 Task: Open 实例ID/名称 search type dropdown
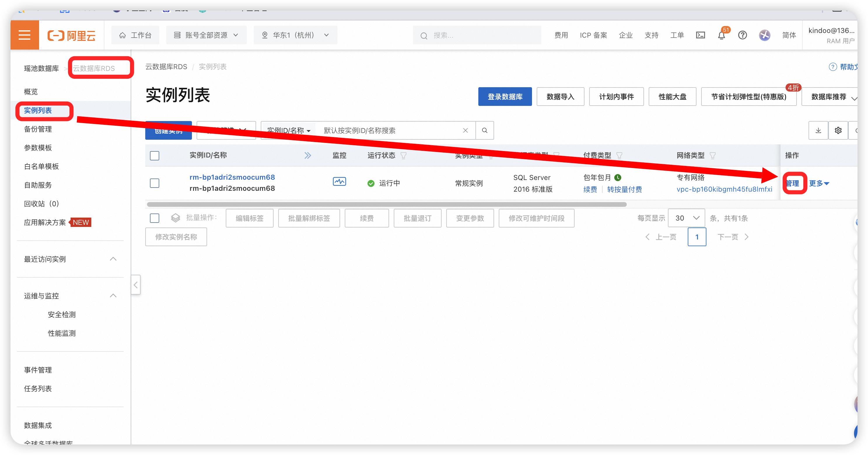click(x=289, y=130)
